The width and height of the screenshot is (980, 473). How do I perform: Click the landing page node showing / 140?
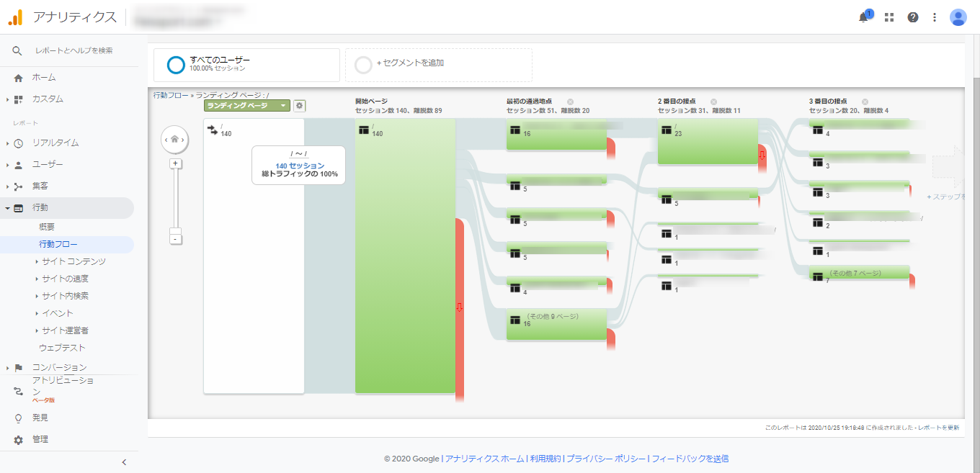pyautogui.click(x=254, y=256)
